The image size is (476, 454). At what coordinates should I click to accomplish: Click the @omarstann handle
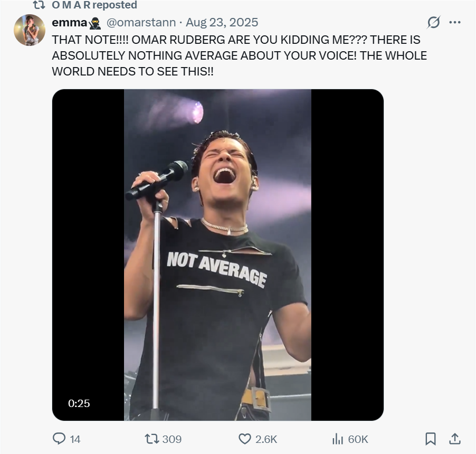coord(141,22)
